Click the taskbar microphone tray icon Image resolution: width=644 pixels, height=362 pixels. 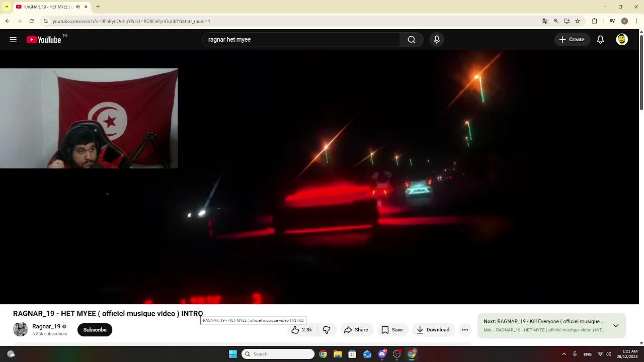click(x=575, y=354)
